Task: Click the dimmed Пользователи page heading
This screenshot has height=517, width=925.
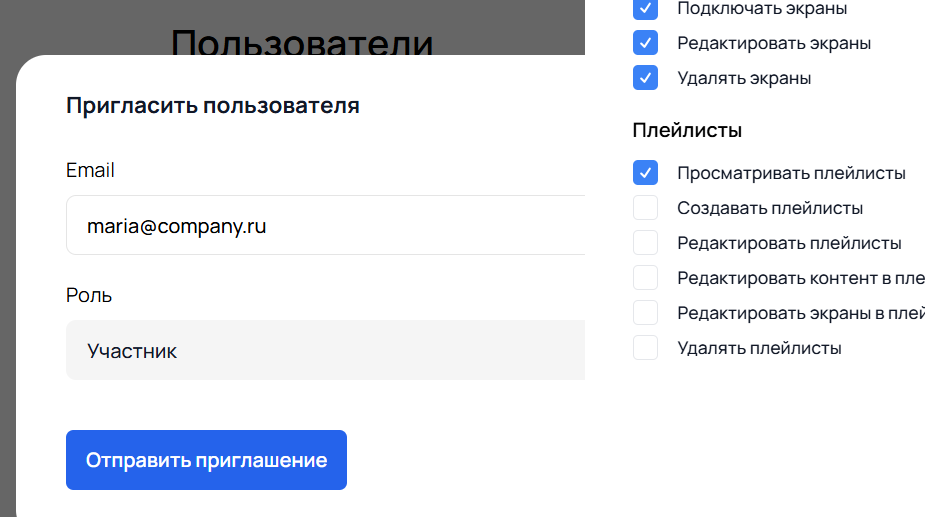Action: click(x=302, y=40)
